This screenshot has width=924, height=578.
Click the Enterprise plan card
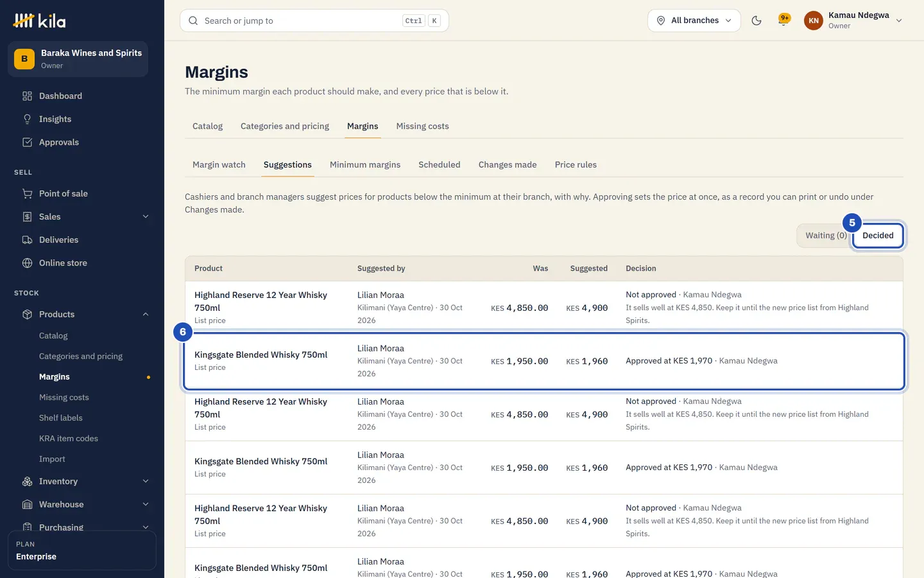(x=82, y=550)
